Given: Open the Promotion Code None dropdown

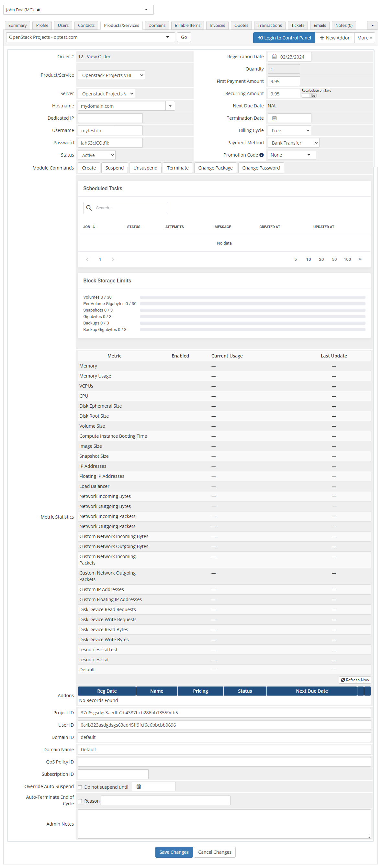Looking at the screenshot, I should [x=292, y=155].
